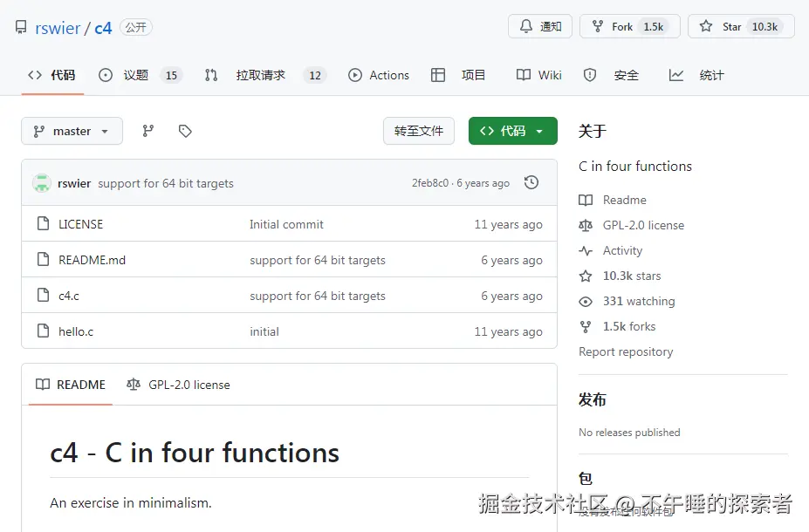Click the 'No releases published' text
The image size is (809, 532).
[x=629, y=432]
